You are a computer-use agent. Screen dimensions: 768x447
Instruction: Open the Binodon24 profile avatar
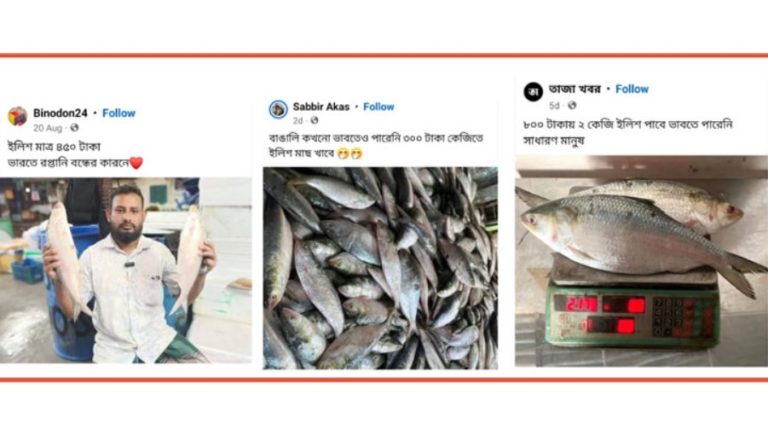pyautogui.click(x=18, y=117)
